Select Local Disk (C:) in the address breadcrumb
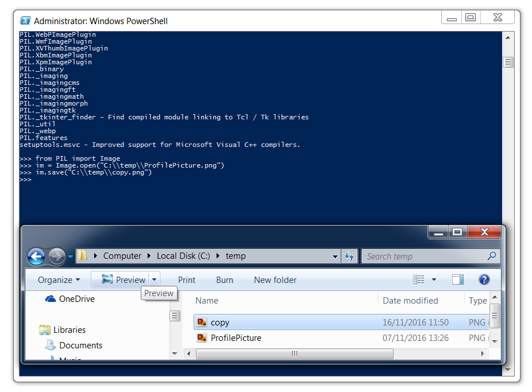Screen dimensions: 532x392 183,256
